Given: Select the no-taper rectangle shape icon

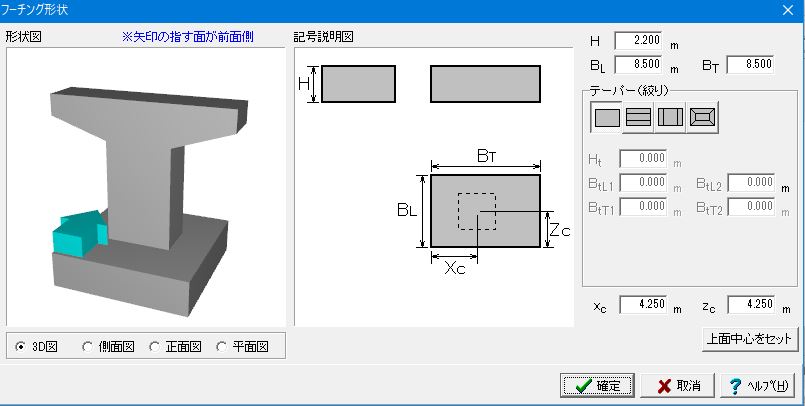Looking at the screenshot, I should click(606, 118).
